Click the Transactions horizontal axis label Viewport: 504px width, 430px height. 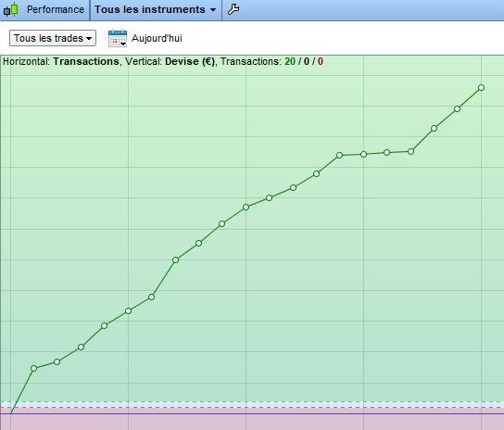pyautogui.click(x=86, y=61)
